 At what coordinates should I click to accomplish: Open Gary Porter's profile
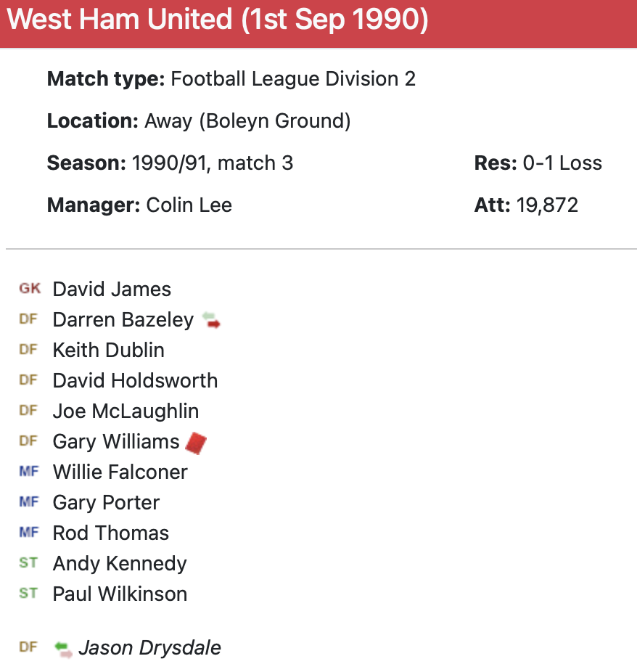pos(106,502)
